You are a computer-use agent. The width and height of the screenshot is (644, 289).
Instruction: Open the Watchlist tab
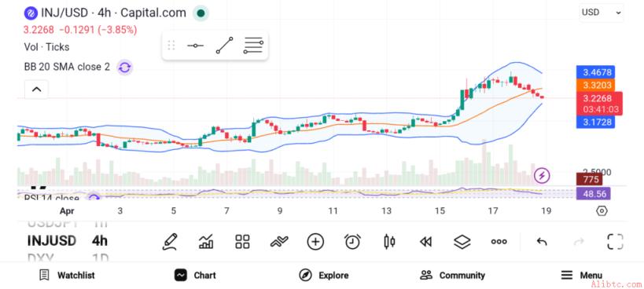coord(67,275)
